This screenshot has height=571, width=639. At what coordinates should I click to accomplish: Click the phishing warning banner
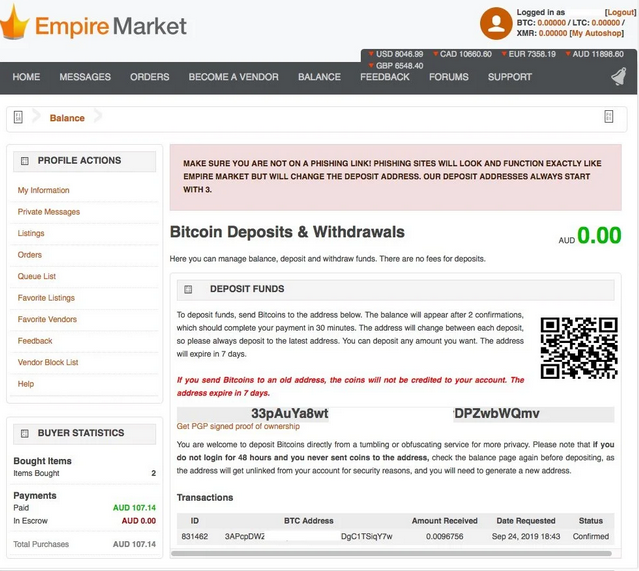395,177
